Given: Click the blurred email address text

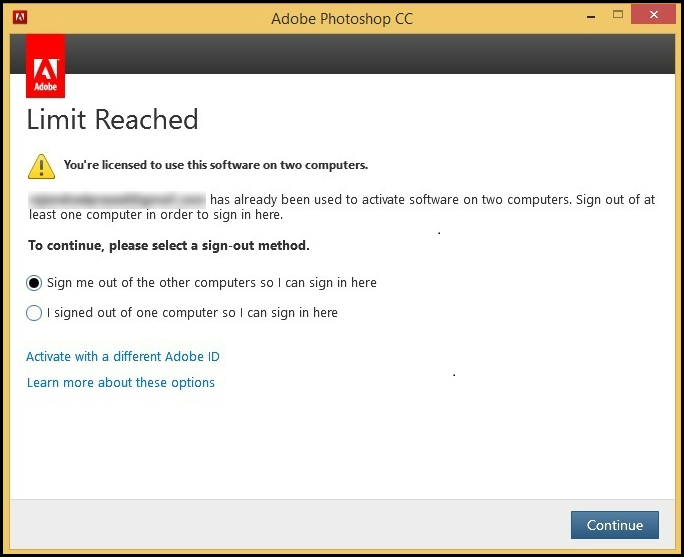Looking at the screenshot, I should [117, 199].
